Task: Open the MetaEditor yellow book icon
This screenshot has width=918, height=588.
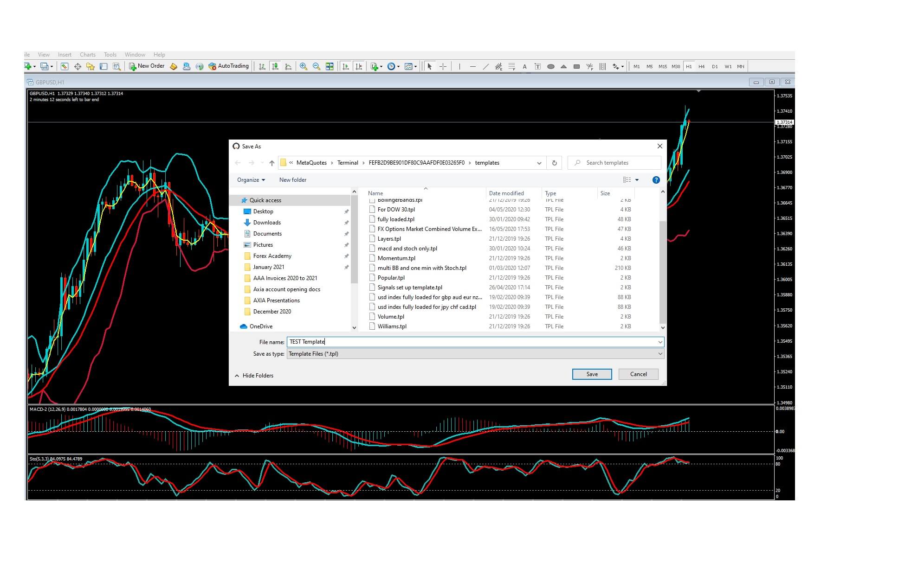Action: (x=174, y=66)
